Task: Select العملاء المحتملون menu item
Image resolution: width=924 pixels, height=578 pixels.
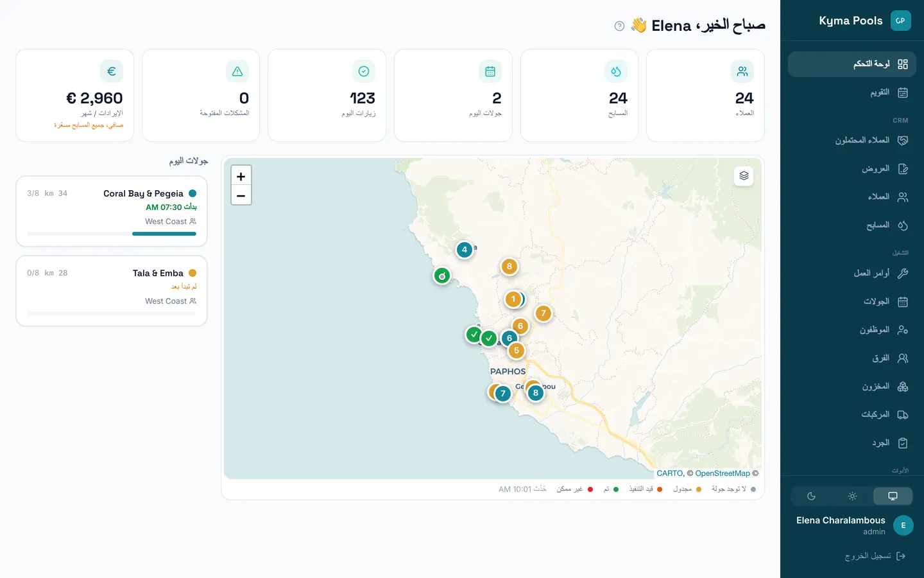Action: 852,140
